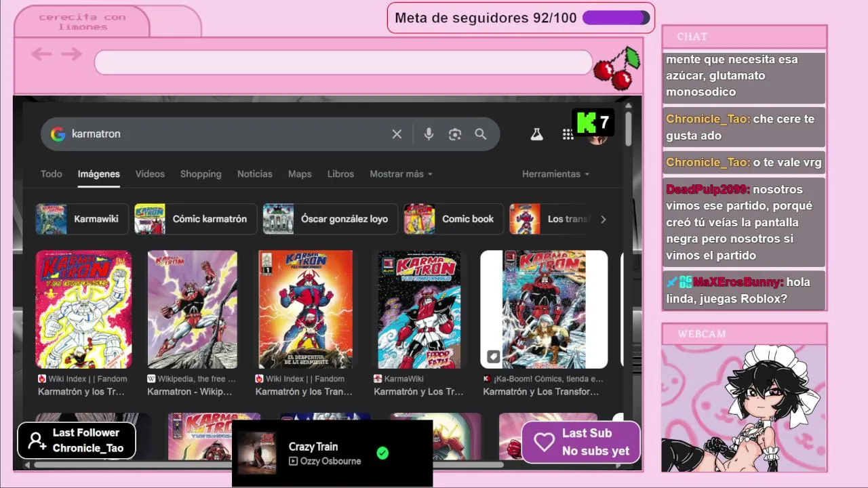Click the Meta de seguidores progress bar
Screen dimensions: 868x488
click(x=616, y=18)
